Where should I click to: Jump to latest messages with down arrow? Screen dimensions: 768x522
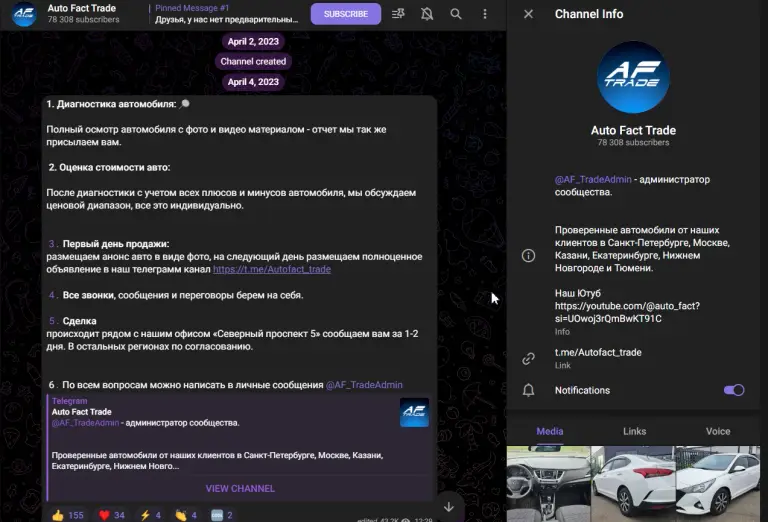click(449, 507)
